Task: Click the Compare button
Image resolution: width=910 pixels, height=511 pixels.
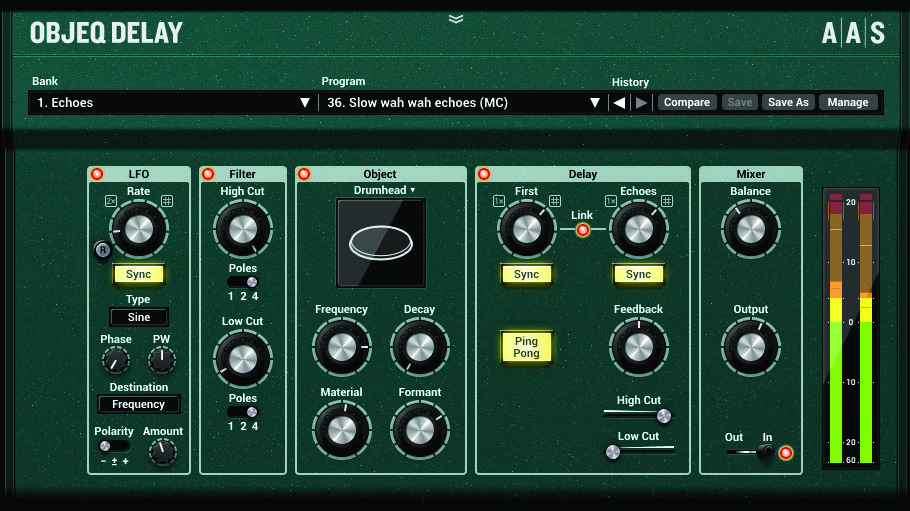Action: [687, 102]
